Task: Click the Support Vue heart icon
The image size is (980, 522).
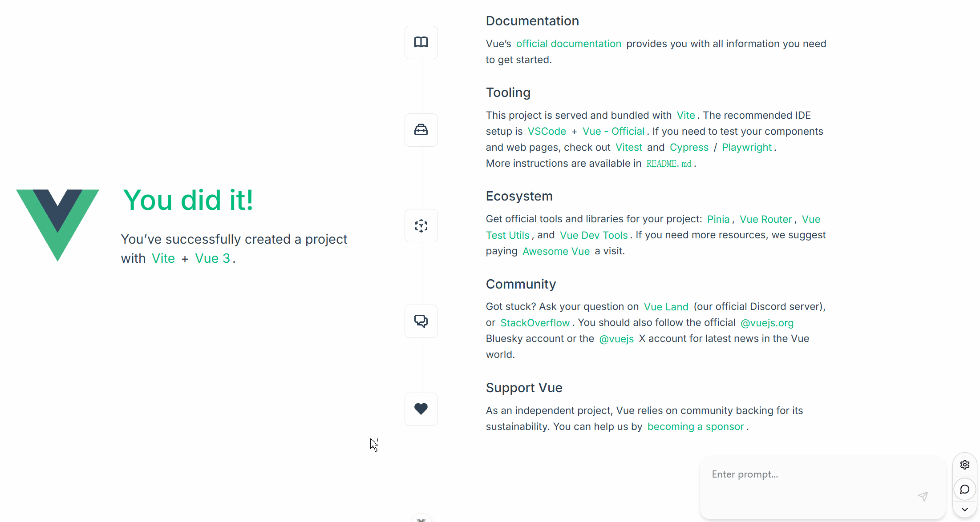Action: pos(421,409)
